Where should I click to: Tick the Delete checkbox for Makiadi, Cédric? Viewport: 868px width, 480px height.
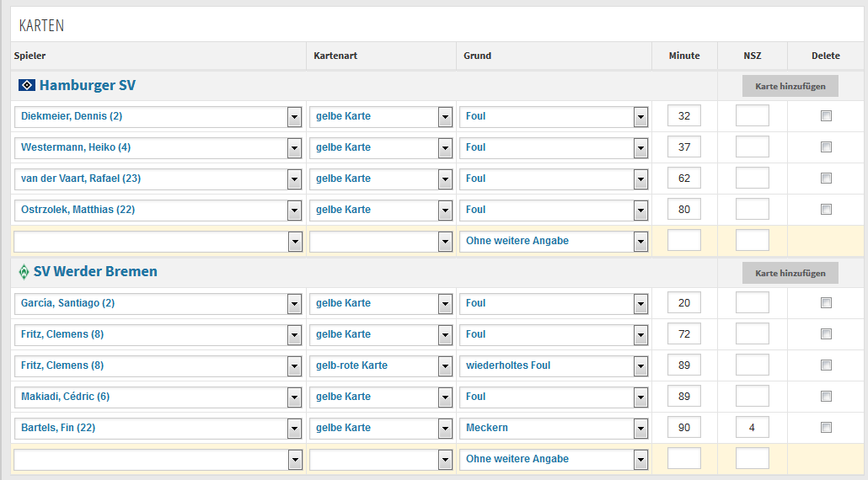pyautogui.click(x=826, y=397)
